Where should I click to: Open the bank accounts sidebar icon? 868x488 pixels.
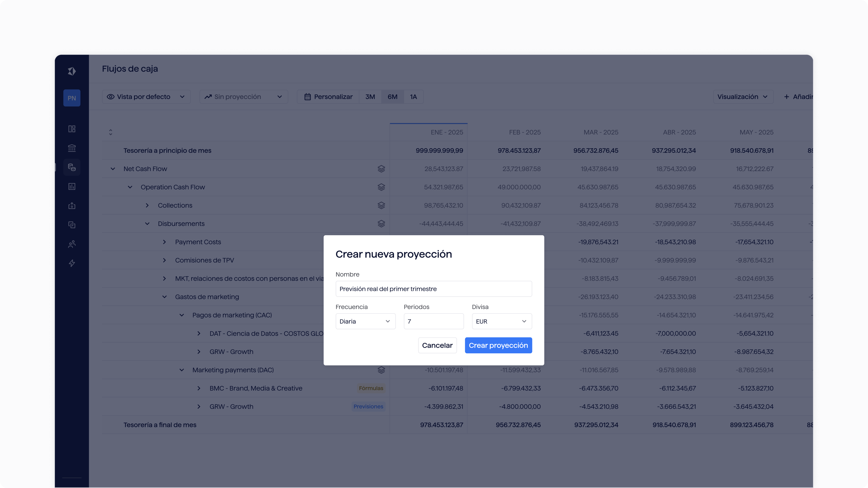72,148
